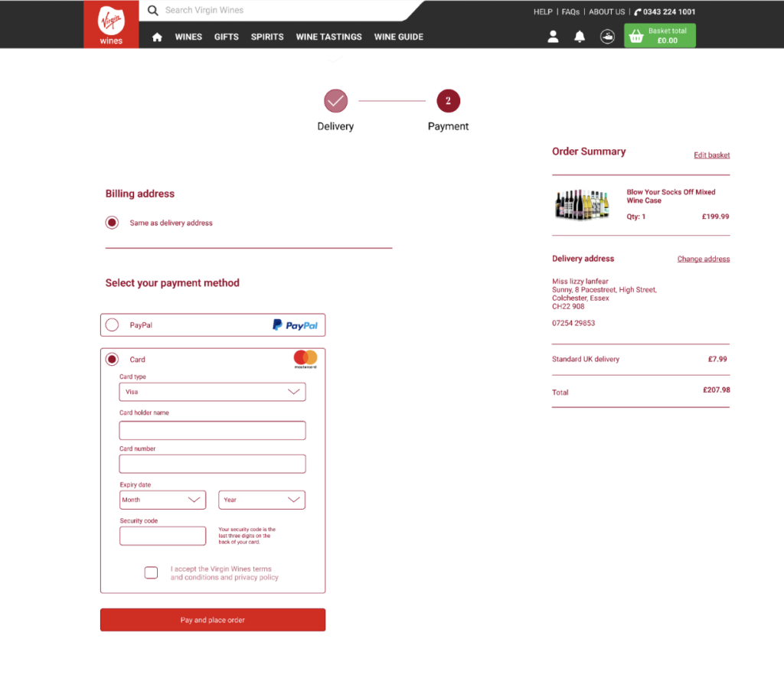The width and height of the screenshot is (784, 678).
Task: Open the WINE GUIDE menu
Action: point(398,37)
